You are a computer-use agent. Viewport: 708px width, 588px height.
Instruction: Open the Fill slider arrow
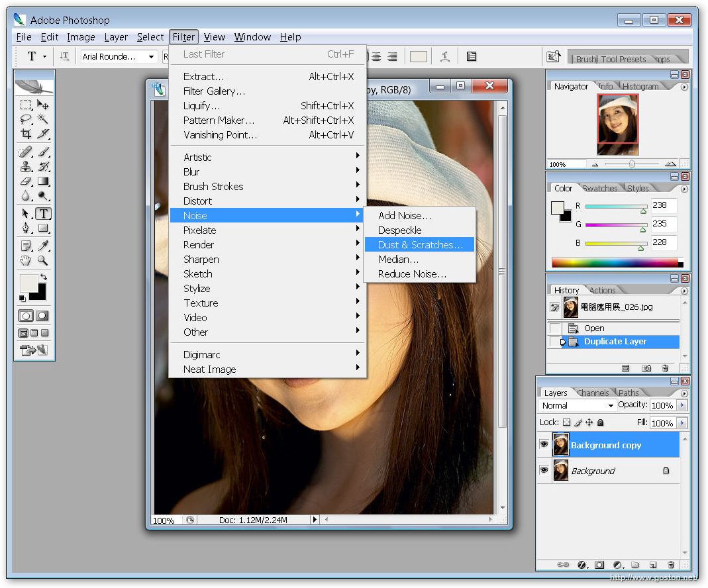click(682, 423)
